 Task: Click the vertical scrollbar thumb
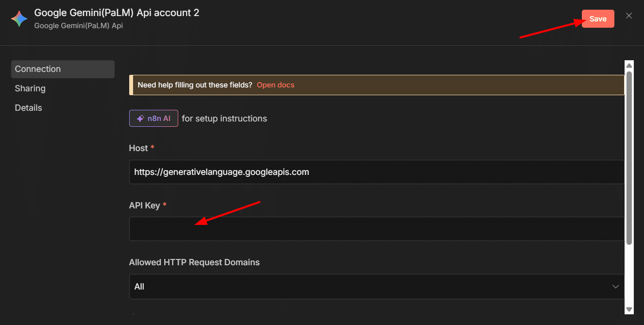tap(629, 158)
